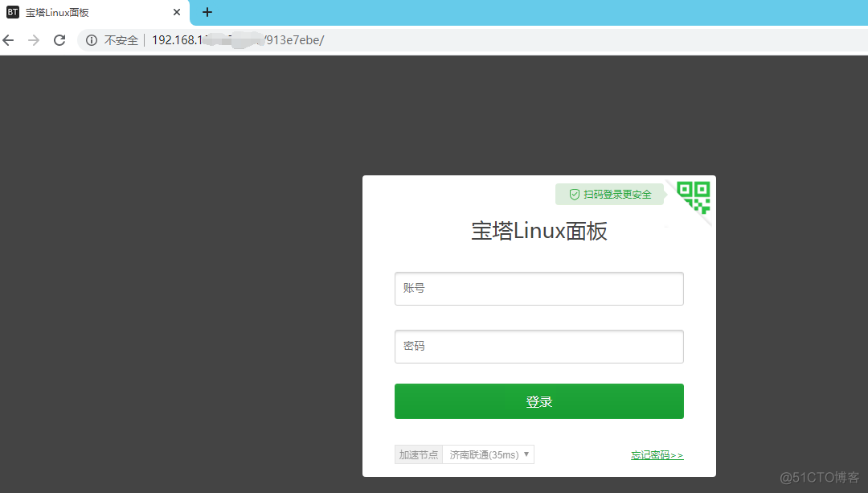Image resolution: width=868 pixels, height=493 pixels.
Task: Click the 加速节点 label
Action: (x=418, y=454)
